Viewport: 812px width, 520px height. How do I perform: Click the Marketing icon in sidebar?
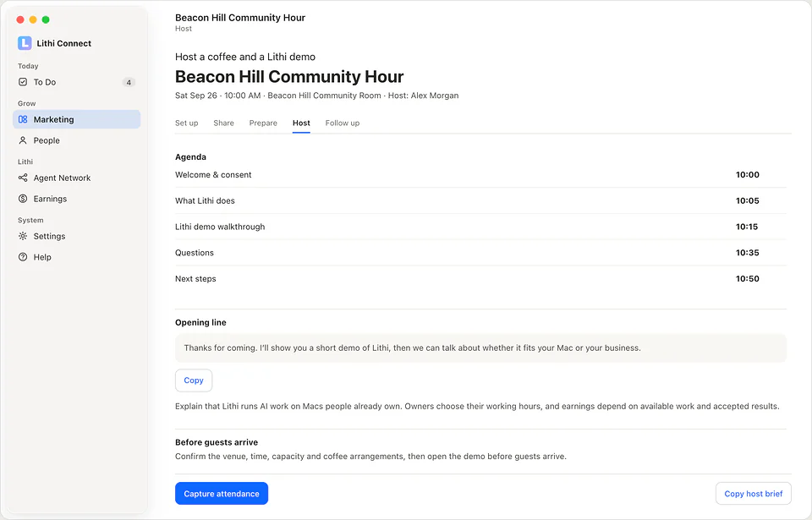[x=23, y=119]
